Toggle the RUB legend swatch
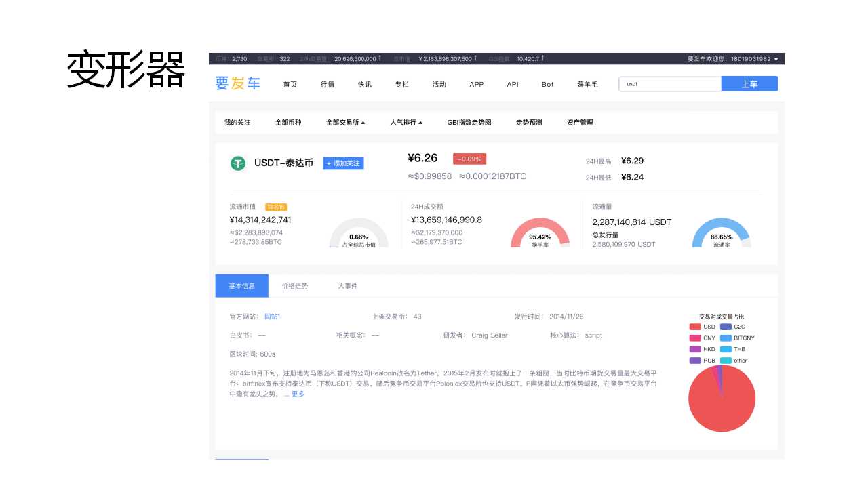 coord(695,361)
